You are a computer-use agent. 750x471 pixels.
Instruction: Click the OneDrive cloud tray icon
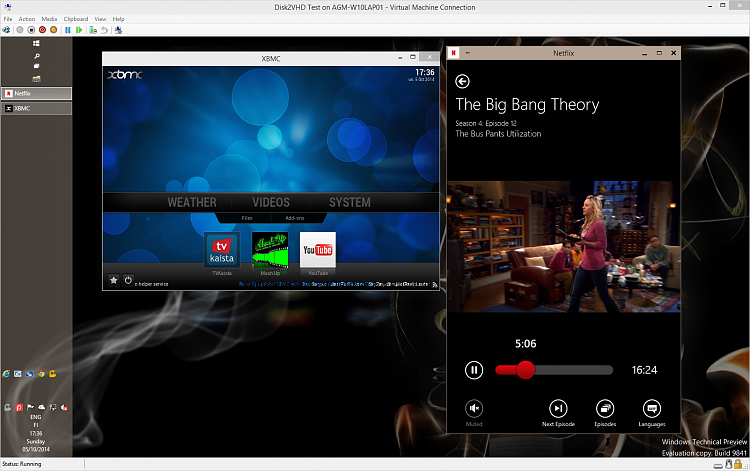(42, 407)
